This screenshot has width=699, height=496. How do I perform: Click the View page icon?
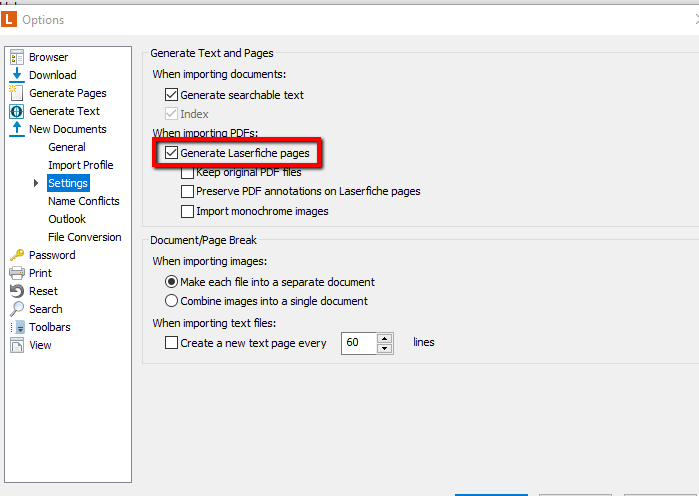pos(17,345)
